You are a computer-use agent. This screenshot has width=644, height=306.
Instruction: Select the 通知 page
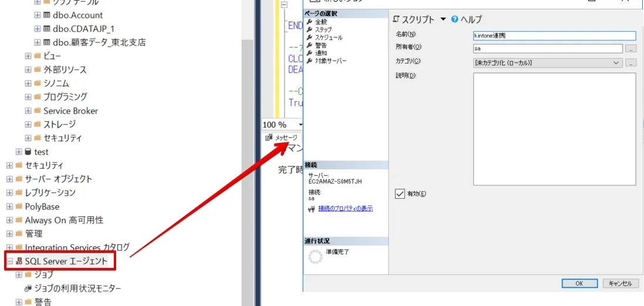[x=321, y=53]
